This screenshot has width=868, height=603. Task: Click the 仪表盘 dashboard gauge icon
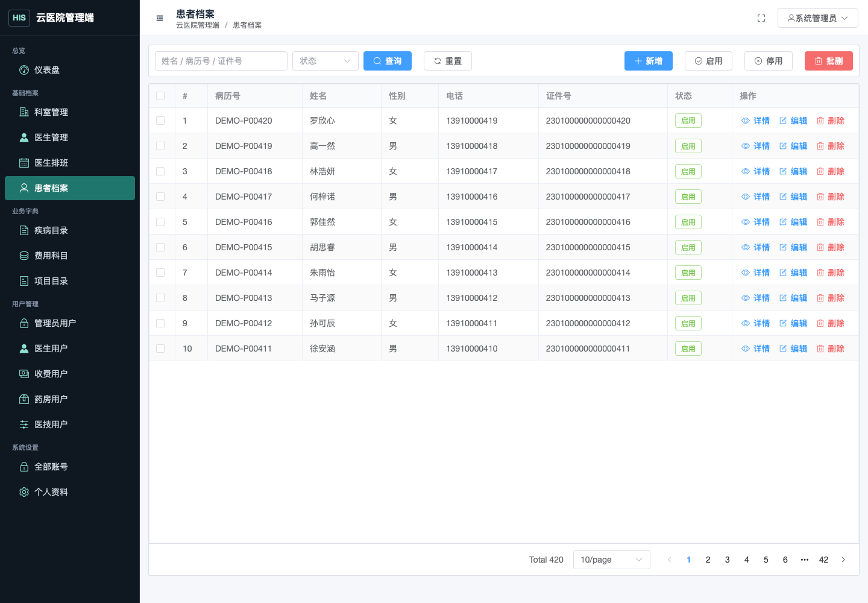coord(24,70)
